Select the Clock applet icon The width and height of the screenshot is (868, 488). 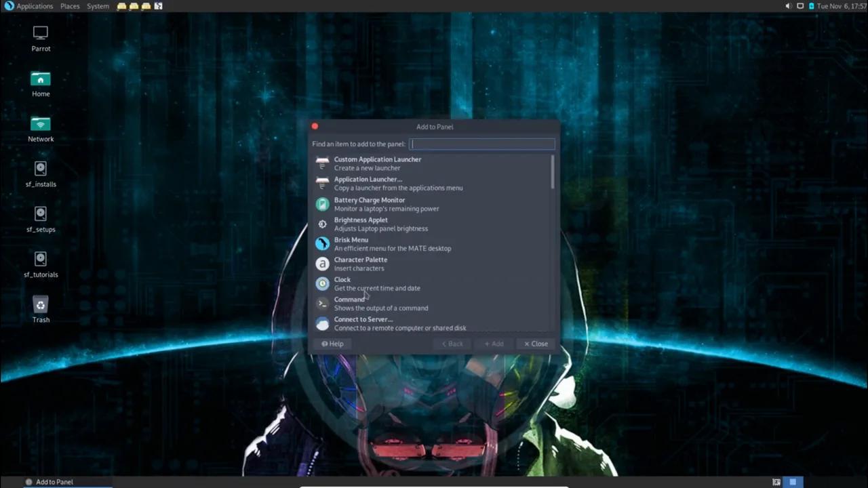[x=322, y=283]
